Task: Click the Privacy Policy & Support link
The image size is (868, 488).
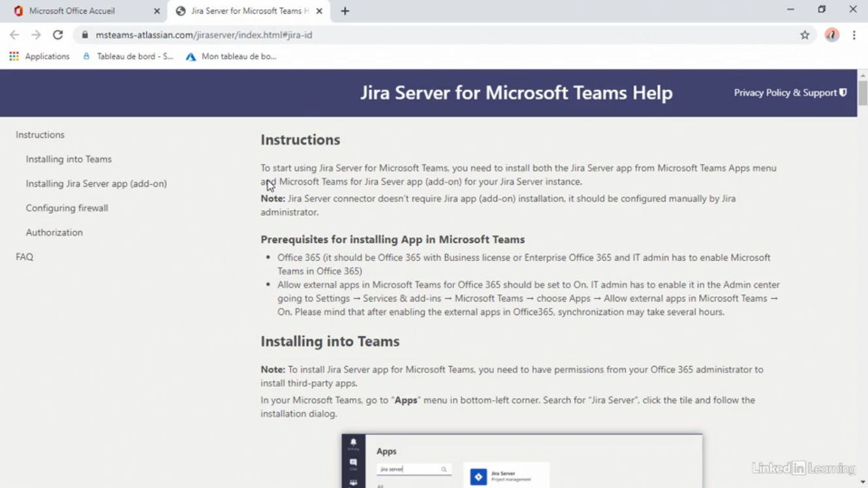Action: [790, 93]
